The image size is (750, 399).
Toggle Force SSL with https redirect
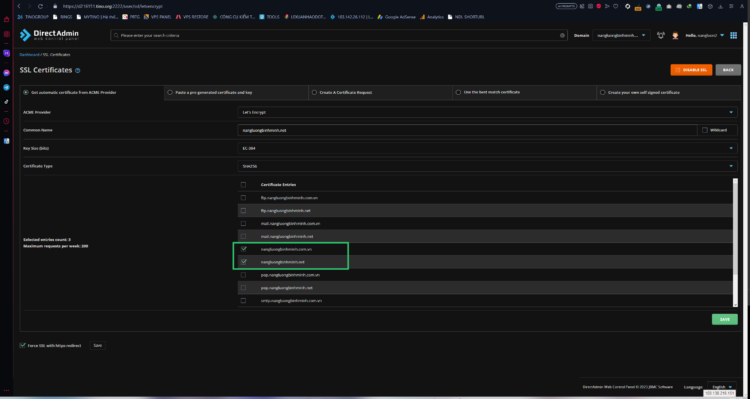22,345
